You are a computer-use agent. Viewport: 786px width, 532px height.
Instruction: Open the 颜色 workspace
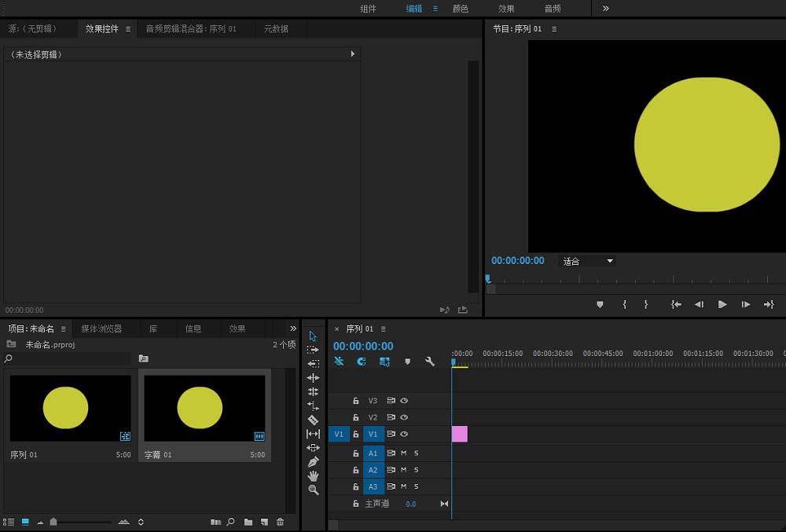pos(461,9)
